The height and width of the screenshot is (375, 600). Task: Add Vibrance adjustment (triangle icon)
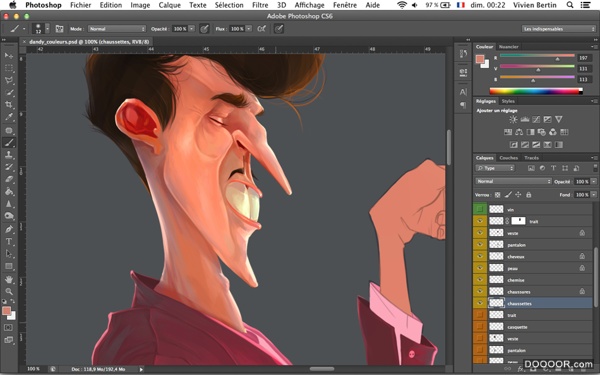559,119
